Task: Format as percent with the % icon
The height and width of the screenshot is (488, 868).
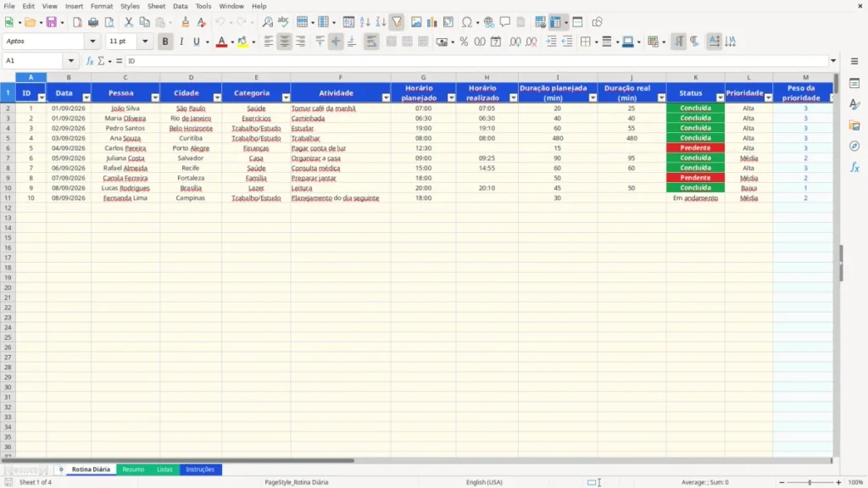Action: pyautogui.click(x=464, y=42)
